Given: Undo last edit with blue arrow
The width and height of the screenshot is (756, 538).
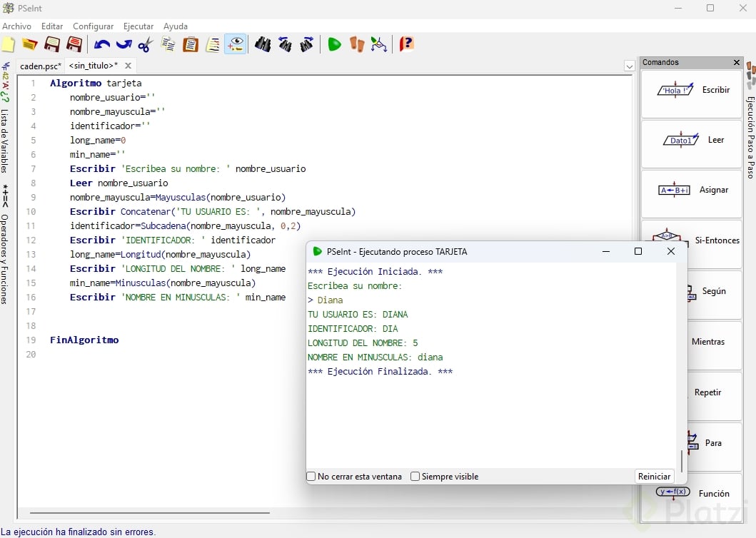Looking at the screenshot, I should (101, 45).
